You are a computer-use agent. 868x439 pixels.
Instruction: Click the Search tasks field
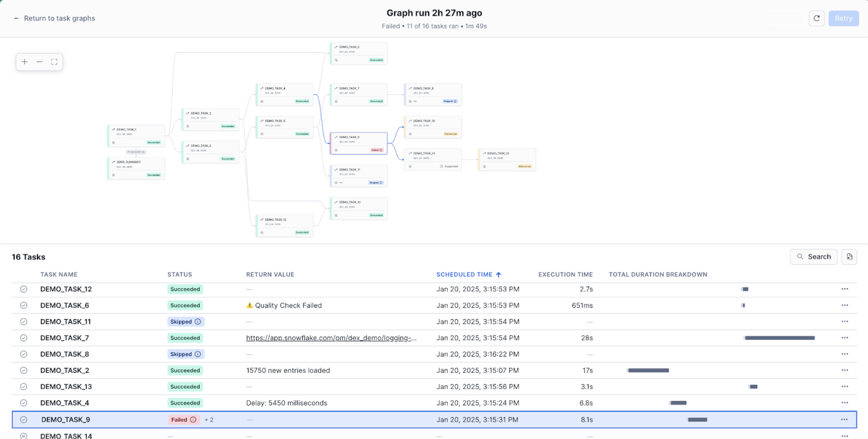pos(813,257)
